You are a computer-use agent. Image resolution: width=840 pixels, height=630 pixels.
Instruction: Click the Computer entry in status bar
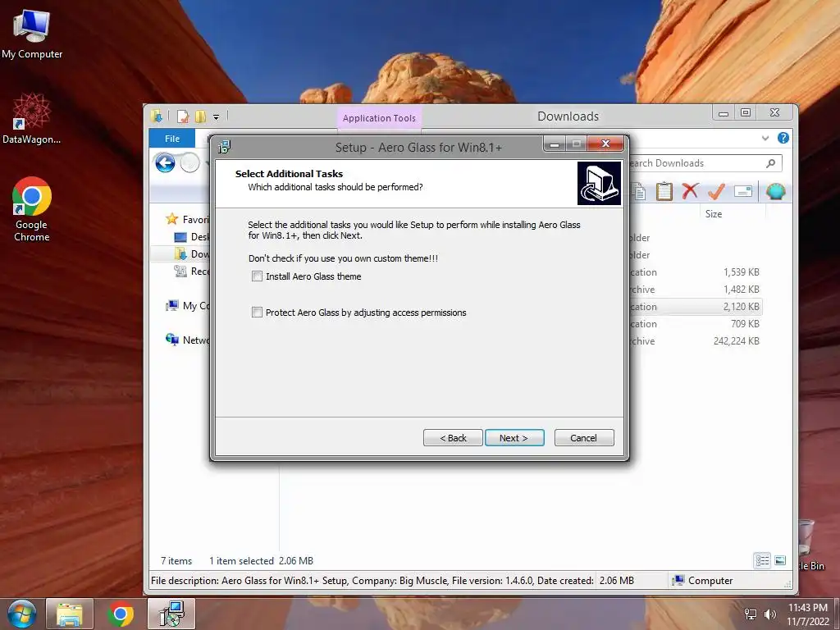coord(702,580)
